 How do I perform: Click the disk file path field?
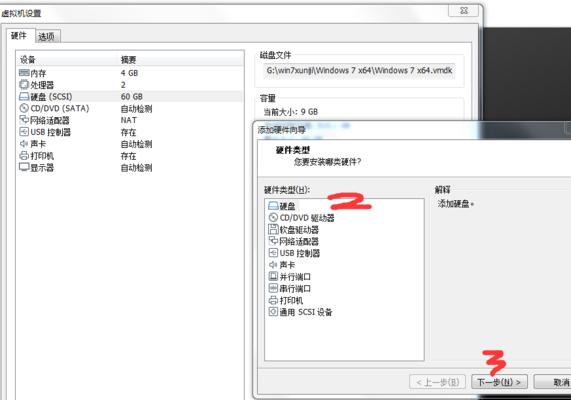tap(359, 70)
